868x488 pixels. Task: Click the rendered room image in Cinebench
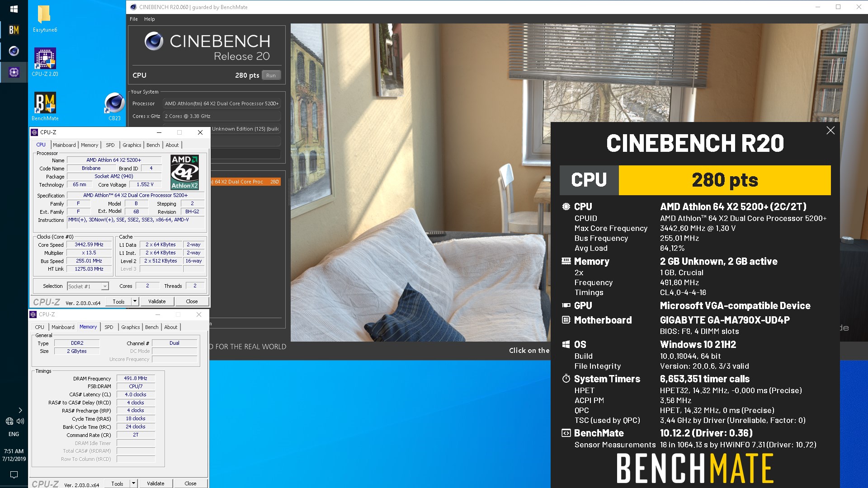coord(420,183)
